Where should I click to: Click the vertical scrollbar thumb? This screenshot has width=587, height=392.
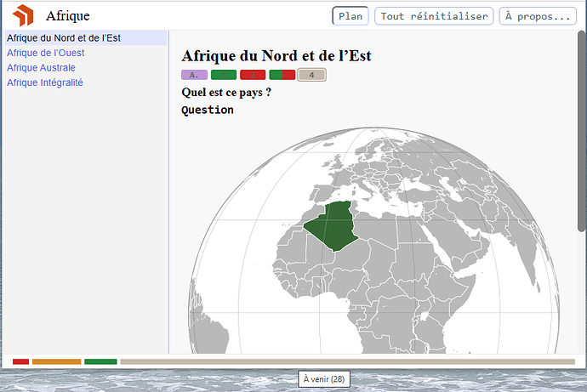click(581, 131)
